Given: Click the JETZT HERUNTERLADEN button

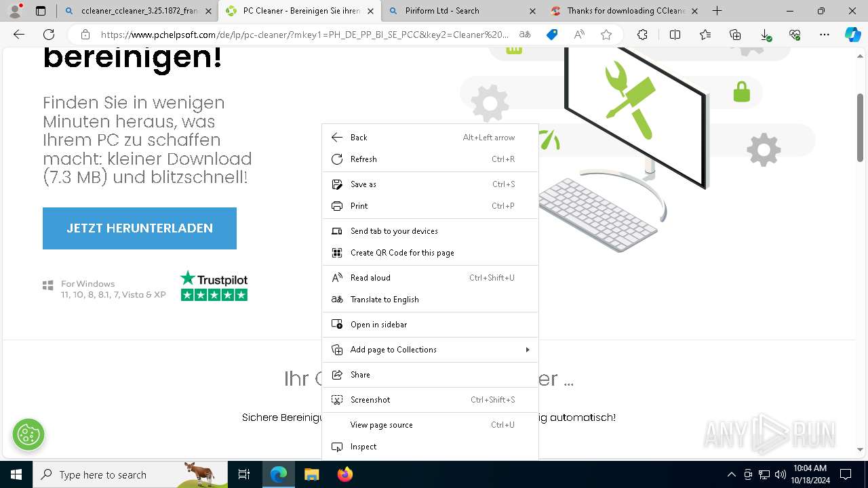Looking at the screenshot, I should (140, 228).
